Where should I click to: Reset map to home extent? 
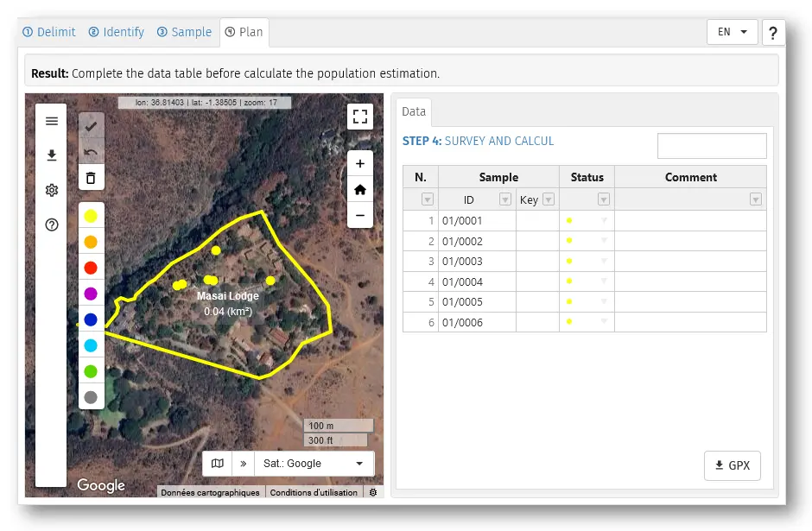pos(359,189)
